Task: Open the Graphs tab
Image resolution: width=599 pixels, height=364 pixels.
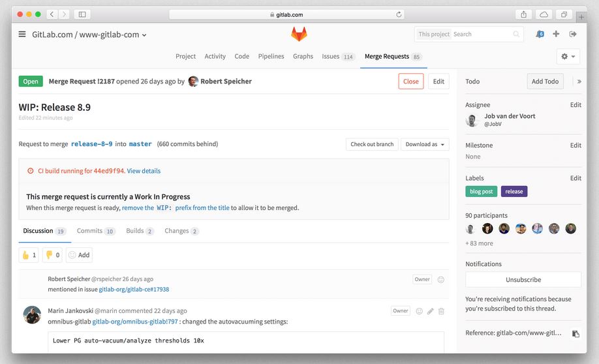Action: point(303,56)
